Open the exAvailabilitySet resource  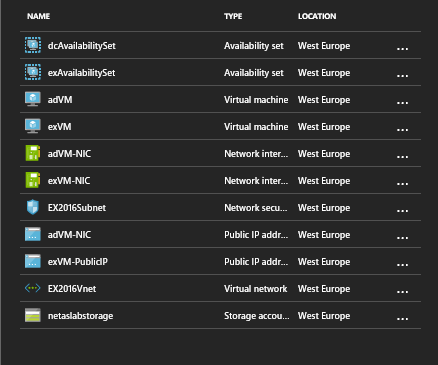point(81,73)
